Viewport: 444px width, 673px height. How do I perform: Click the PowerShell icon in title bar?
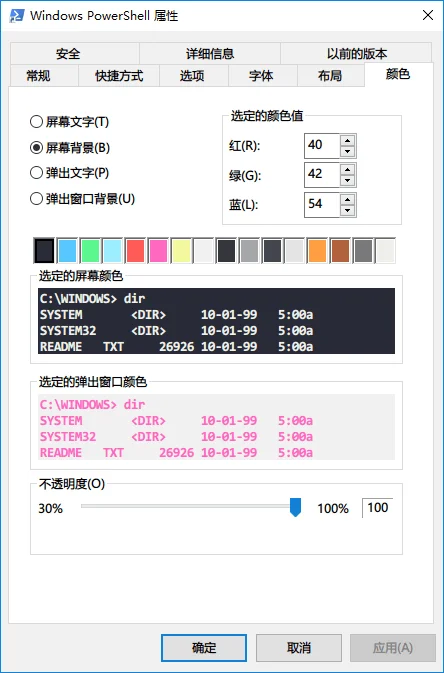(17, 16)
